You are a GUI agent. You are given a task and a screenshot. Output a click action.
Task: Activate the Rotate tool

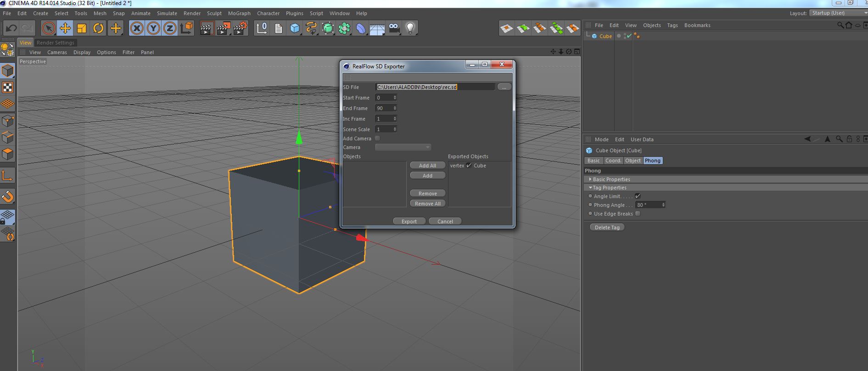pyautogui.click(x=98, y=28)
